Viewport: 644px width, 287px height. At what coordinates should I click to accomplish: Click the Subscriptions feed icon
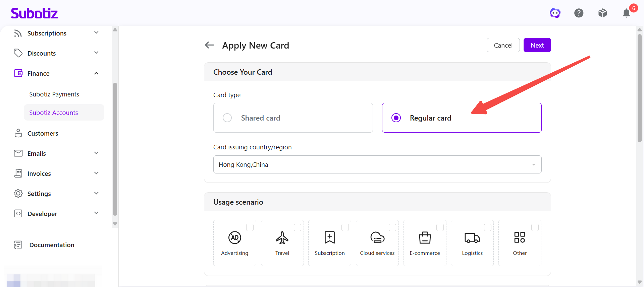coord(18,33)
